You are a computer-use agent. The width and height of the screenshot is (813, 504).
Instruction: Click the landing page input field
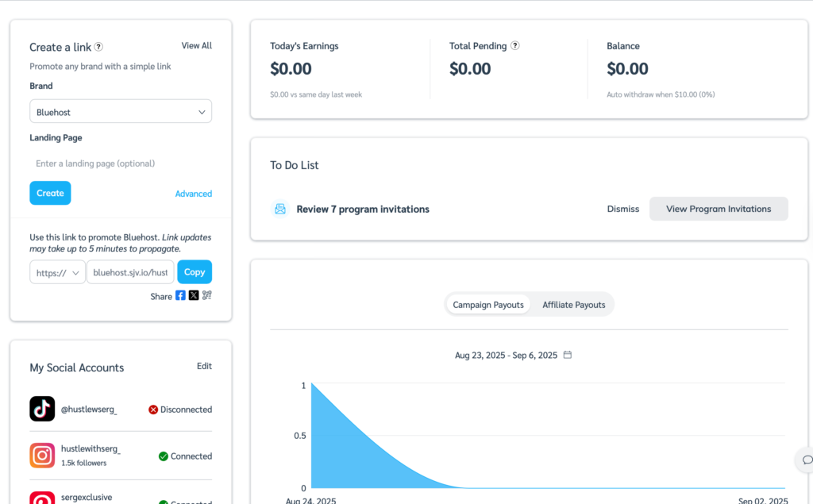(x=120, y=163)
